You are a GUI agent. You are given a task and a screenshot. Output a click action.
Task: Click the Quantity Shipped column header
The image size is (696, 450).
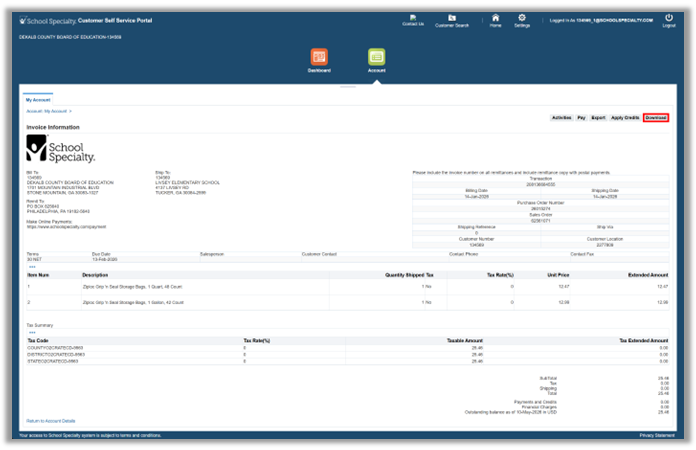click(404, 275)
